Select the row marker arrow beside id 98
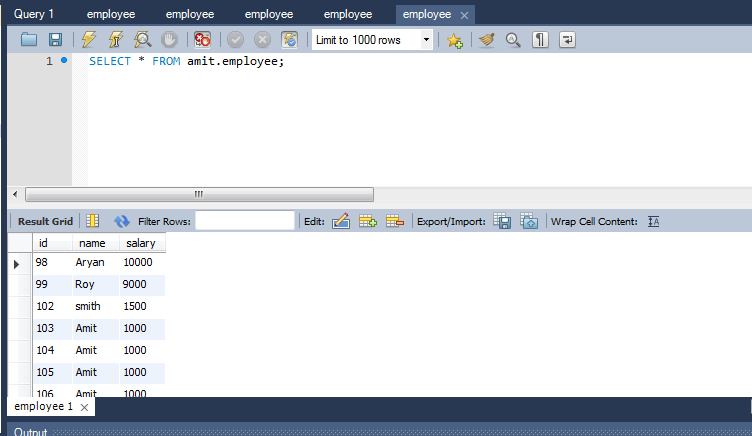This screenshot has width=752, height=436. 16,263
